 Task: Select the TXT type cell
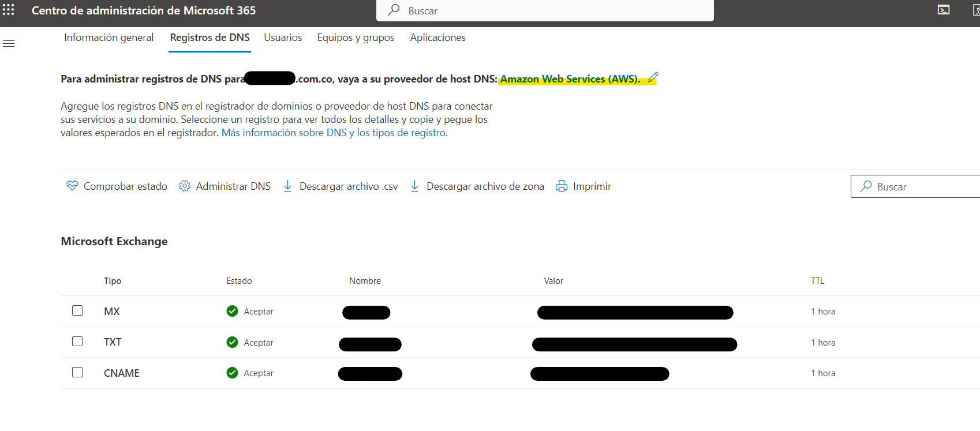click(x=113, y=342)
